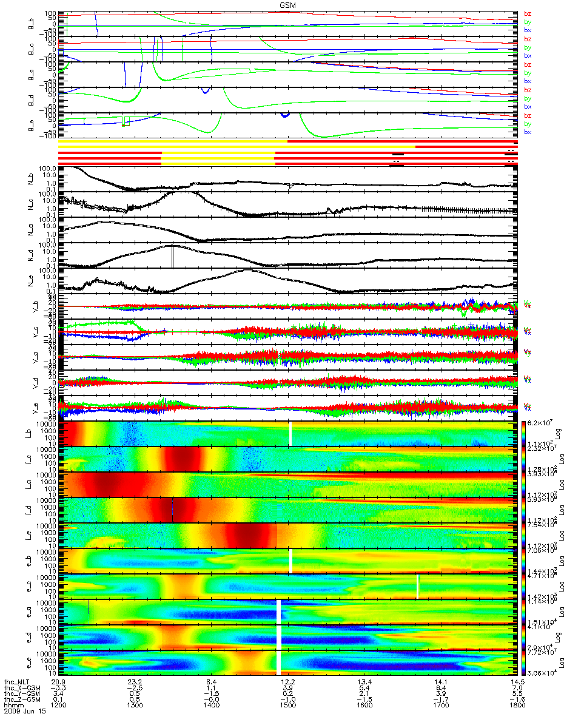Select the B_e panel axis label
564x728 pixels.
[x=30, y=125]
